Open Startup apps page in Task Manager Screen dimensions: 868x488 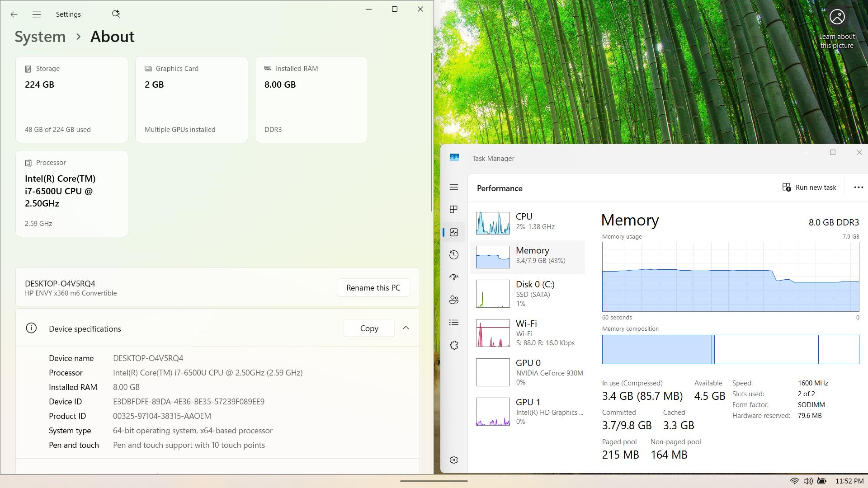(x=454, y=277)
